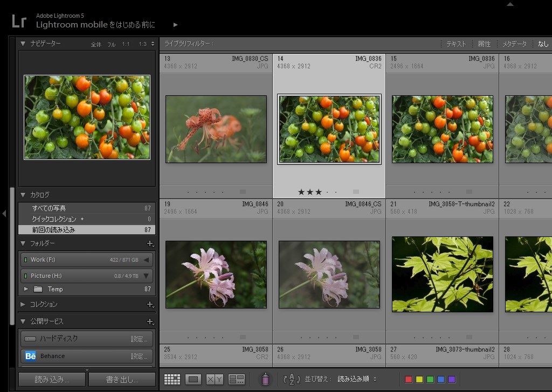Image resolution: width=552 pixels, height=392 pixels.
Task: Toggle color label box on cell 15
Action: point(469,192)
